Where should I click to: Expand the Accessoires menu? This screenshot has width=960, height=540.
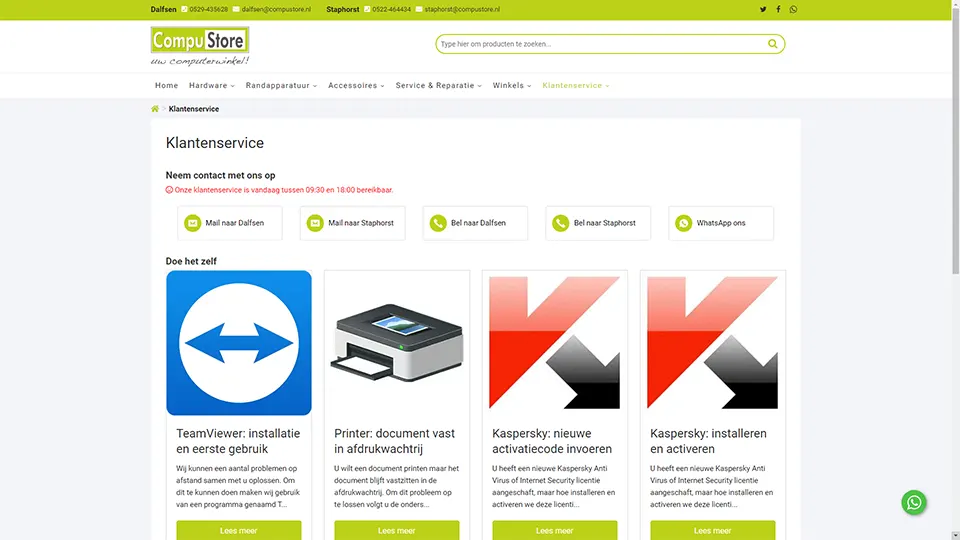coord(356,86)
